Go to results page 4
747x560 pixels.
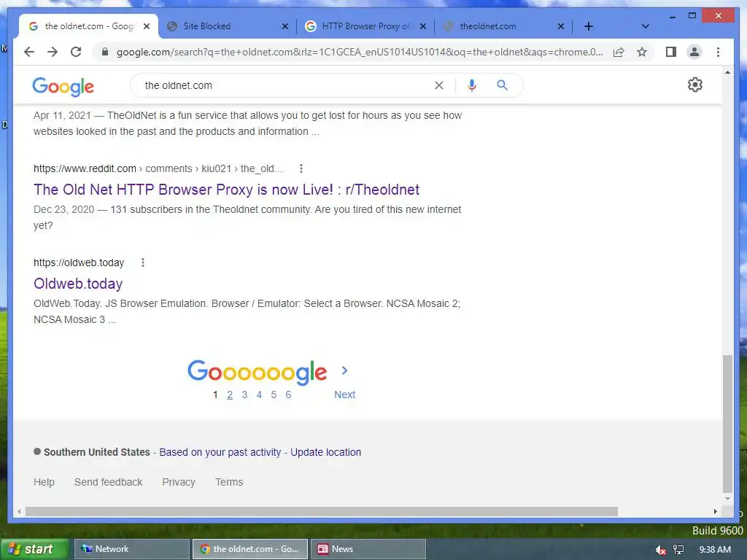[x=259, y=394]
